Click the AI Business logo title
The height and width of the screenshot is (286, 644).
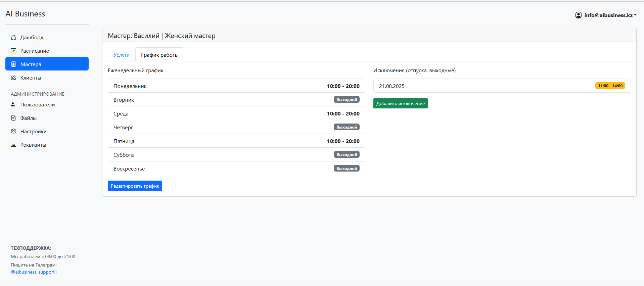point(25,14)
